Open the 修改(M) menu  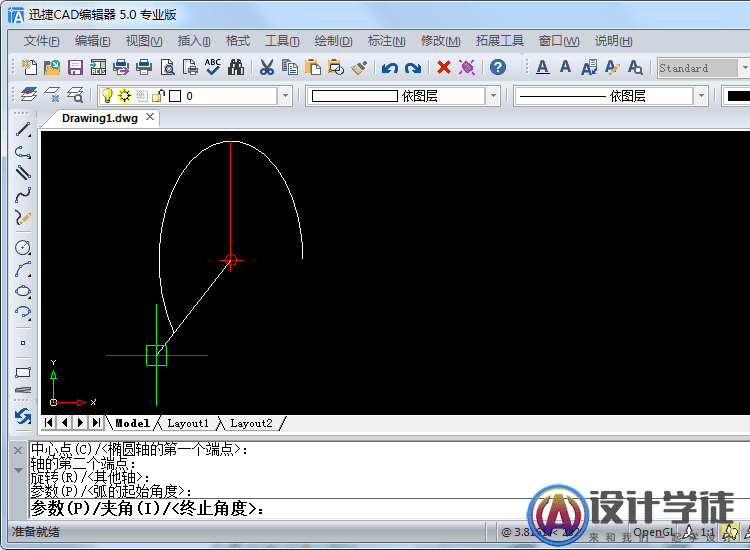coord(441,41)
